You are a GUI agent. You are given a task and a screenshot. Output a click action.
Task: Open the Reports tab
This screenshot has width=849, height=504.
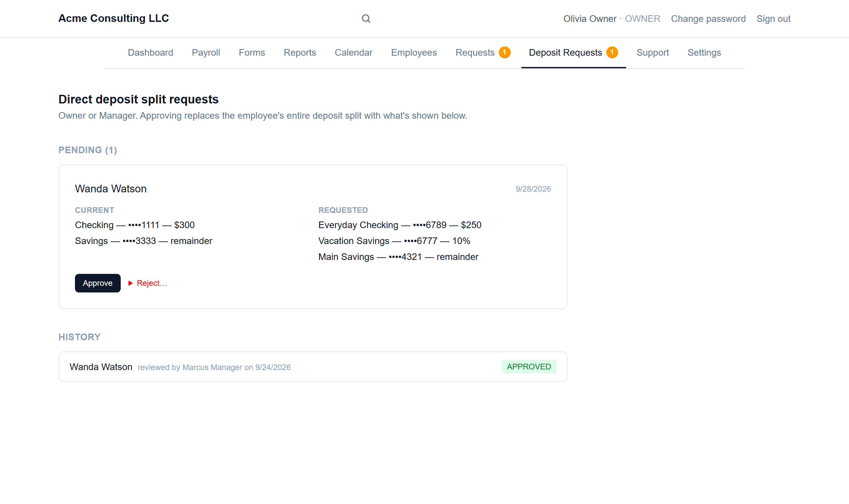point(300,53)
